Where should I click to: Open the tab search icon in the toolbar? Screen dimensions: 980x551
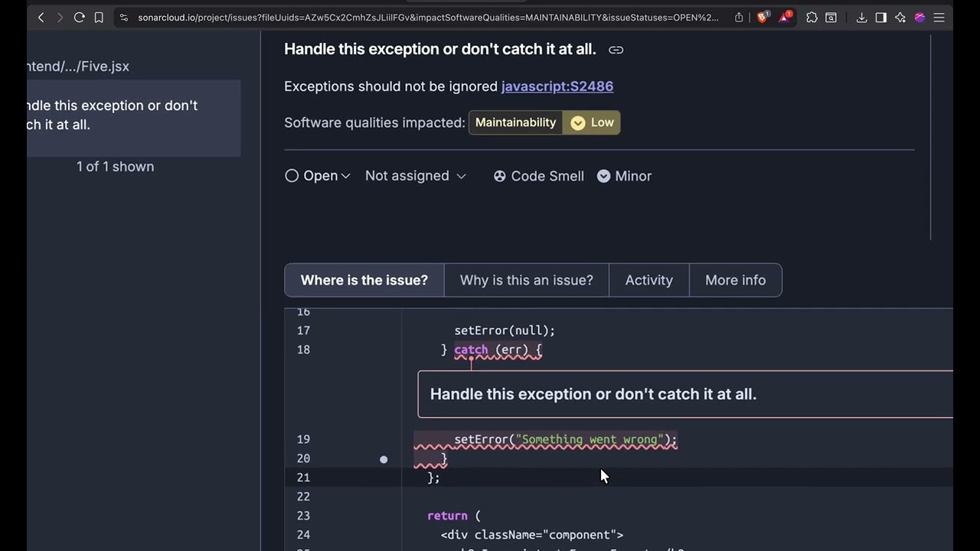pyautogui.click(x=831, y=17)
